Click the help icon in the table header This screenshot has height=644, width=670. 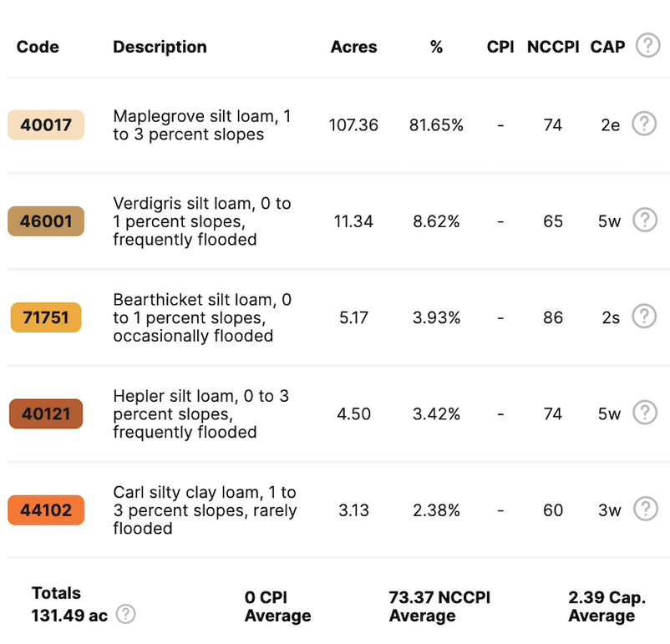click(647, 46)
